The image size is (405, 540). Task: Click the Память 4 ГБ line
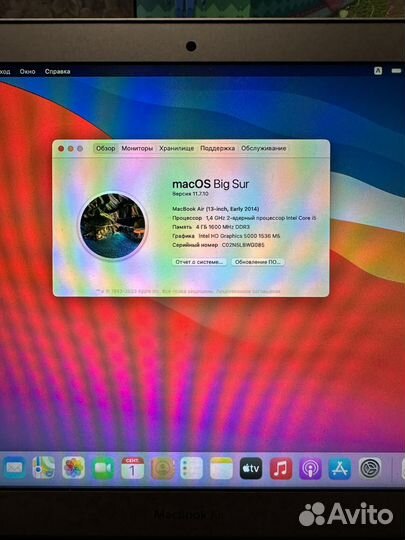(211, 227)
